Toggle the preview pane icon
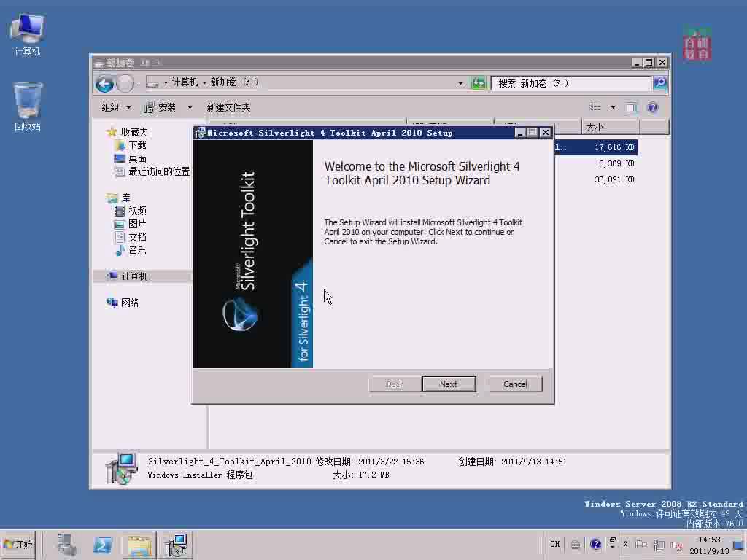 632,107
